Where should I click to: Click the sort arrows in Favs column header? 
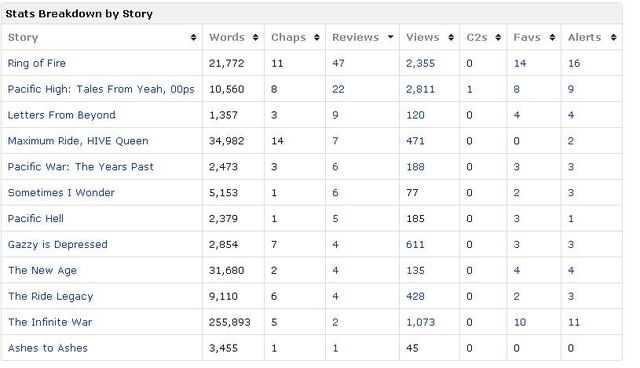point(552,38)
